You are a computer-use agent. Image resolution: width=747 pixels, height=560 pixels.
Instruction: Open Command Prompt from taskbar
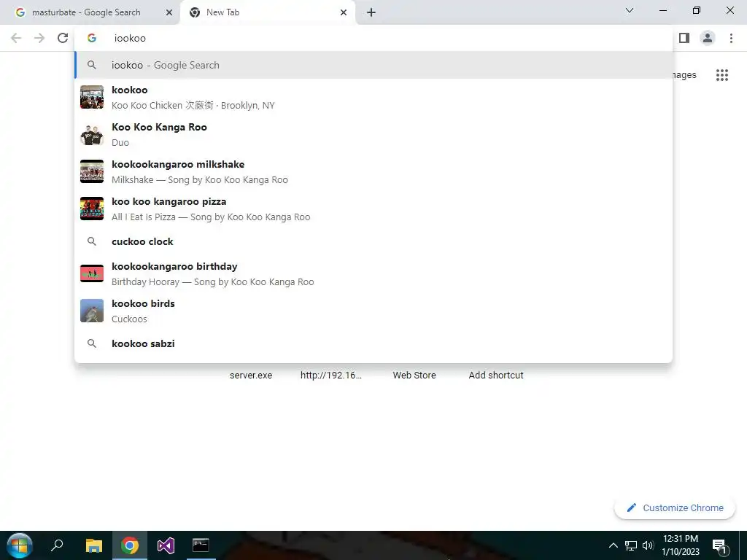coord(201,545)
